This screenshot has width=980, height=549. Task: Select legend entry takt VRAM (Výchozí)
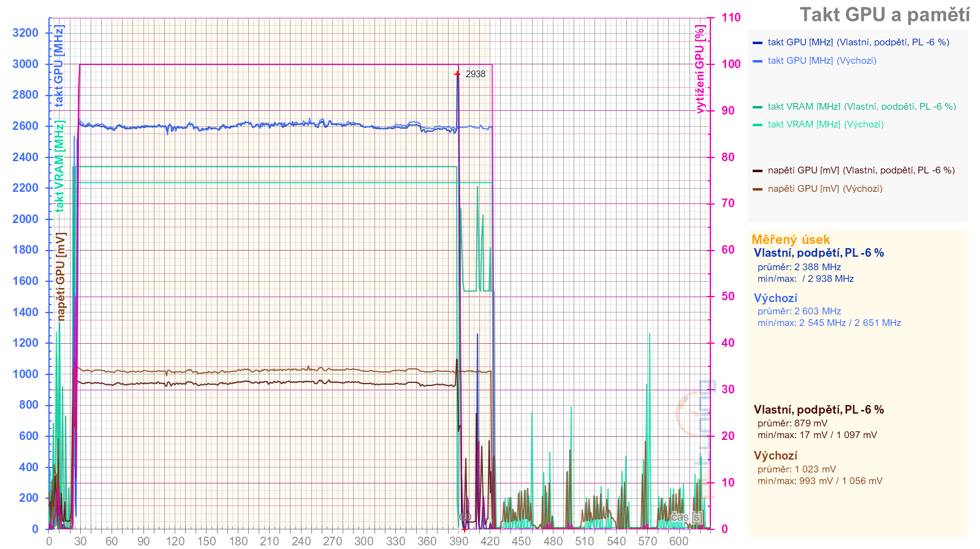click(826, 124)
